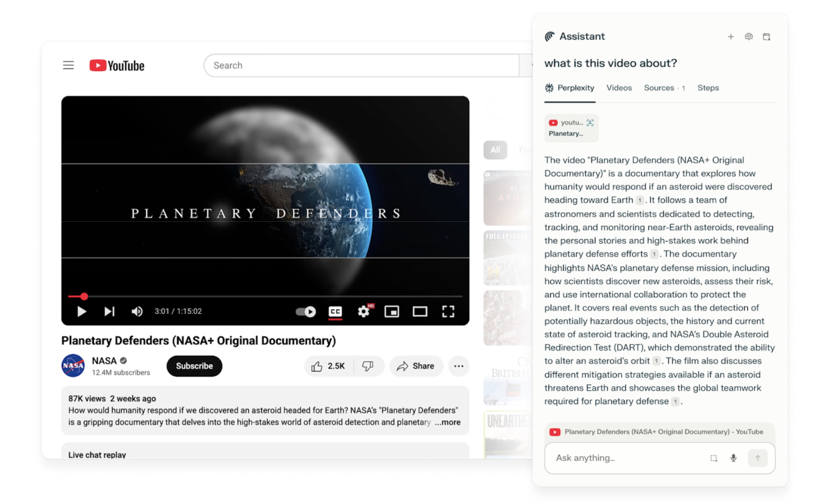Image resolution: width=813 pixels, height=504 pixels.
Task: Enter fullscreen mode
Action: pyautogui.click(x=448, y=311)
